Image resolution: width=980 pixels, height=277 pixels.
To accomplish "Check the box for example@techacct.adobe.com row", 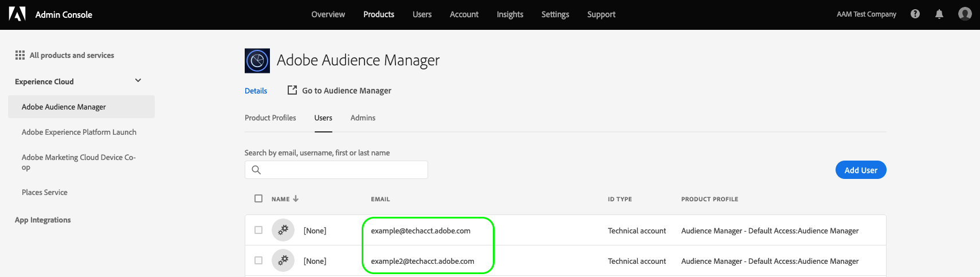I will click(x=258, y=230).
